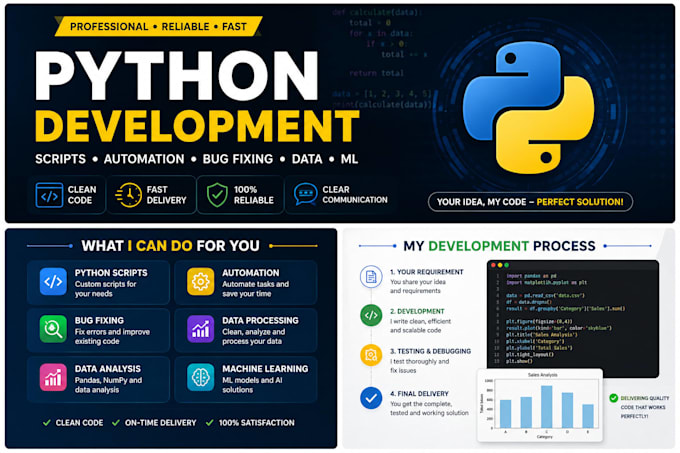
Task: Click the checkmark next to 100% Satisfaction
Action: point(209,423)
